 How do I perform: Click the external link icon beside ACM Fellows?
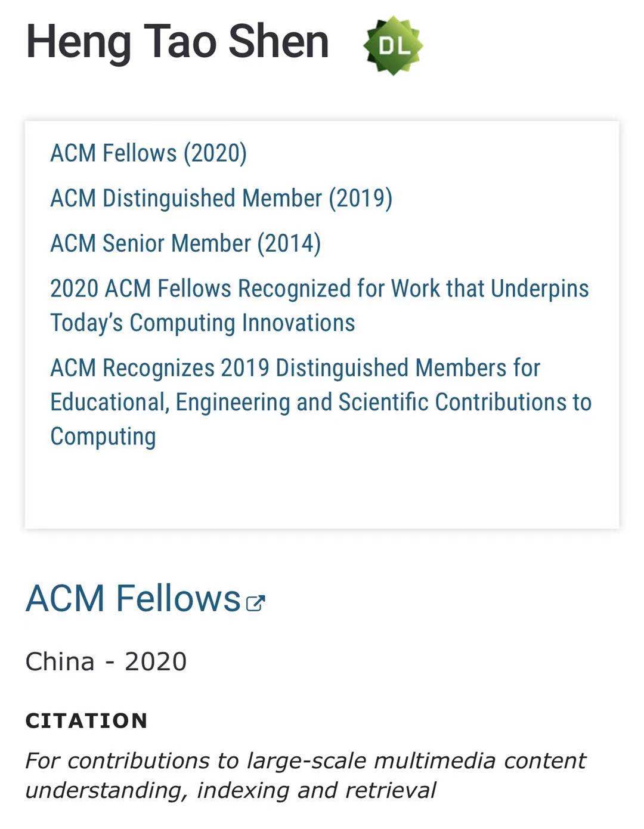click(x=255, y=603)
